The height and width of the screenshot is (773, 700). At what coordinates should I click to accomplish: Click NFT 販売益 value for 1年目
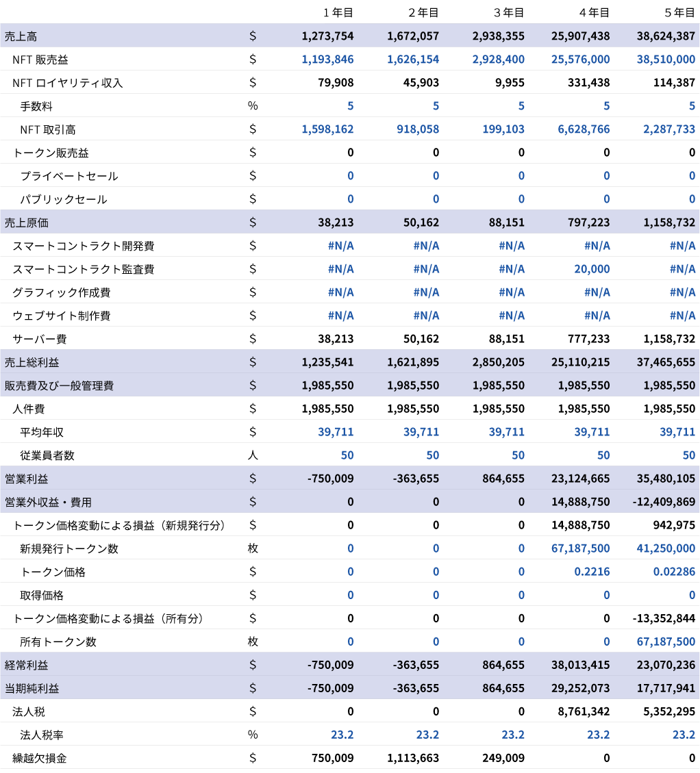click(x=327, y=59)
